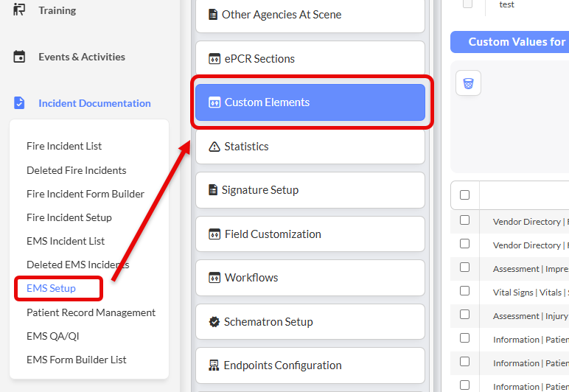569x392 pixels.
Task: Open the Custom Elements tab
Action: tap(310, 102)
